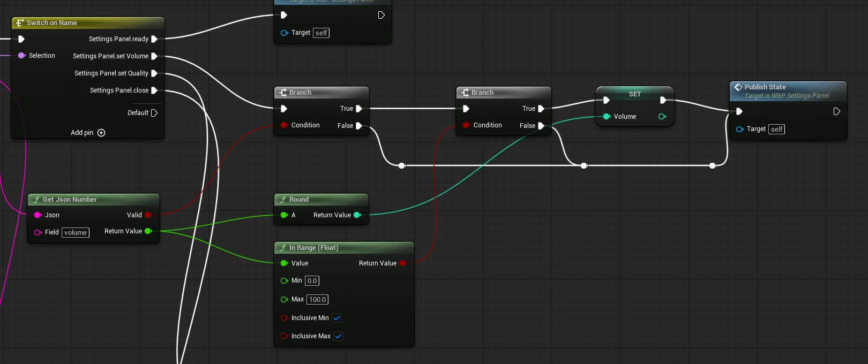The width and height of the screenshot is (868, 364).
Task: Click the Field pin on Get Json Number
Action: 38,232
